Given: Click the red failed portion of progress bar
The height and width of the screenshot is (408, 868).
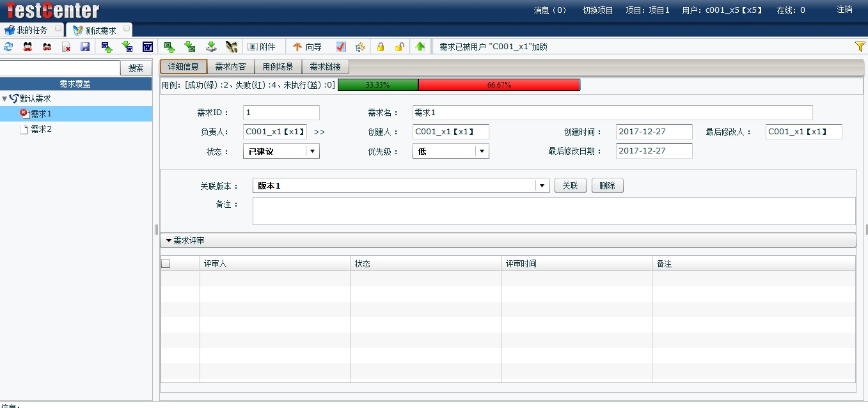Looking at the screenshot, I should (x=499, y=85).
